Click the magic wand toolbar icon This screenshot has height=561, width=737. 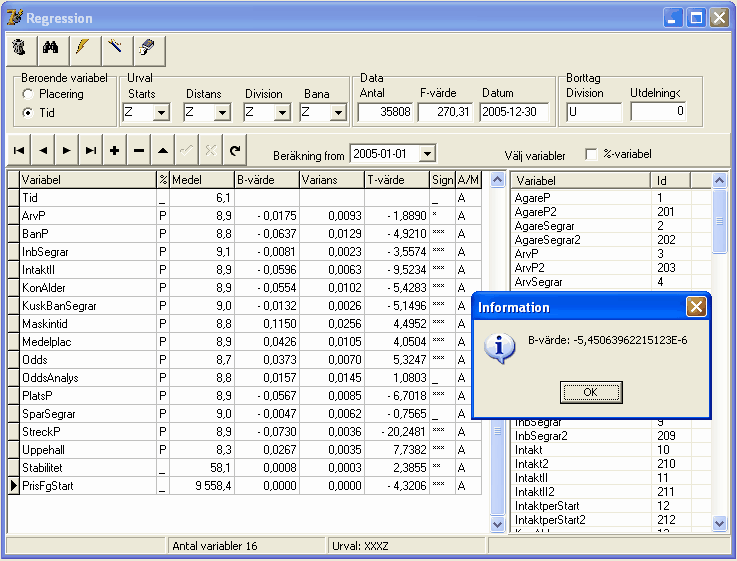tap(115, 48)
